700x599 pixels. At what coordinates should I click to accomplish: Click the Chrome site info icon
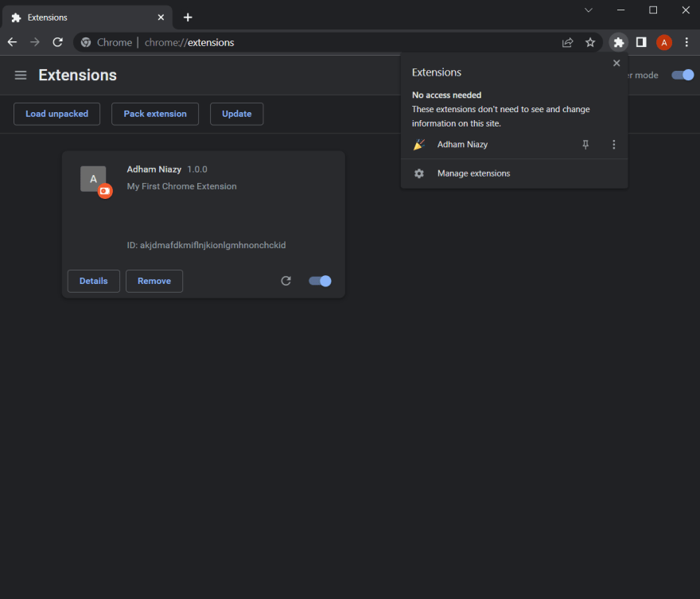pyautogui.click(x=86, y=42)
